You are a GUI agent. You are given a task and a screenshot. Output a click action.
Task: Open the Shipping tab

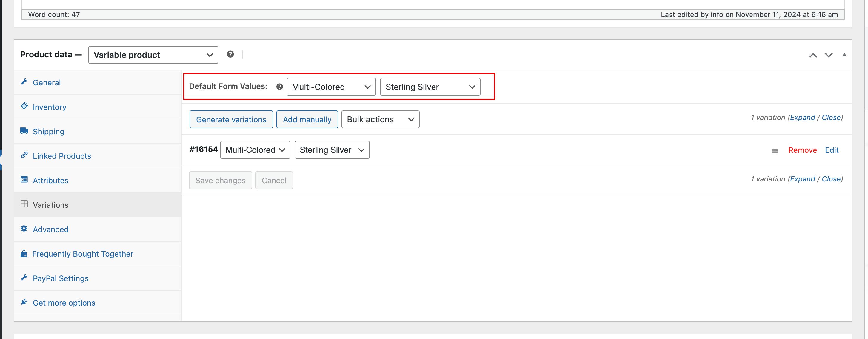pos(98,131)
